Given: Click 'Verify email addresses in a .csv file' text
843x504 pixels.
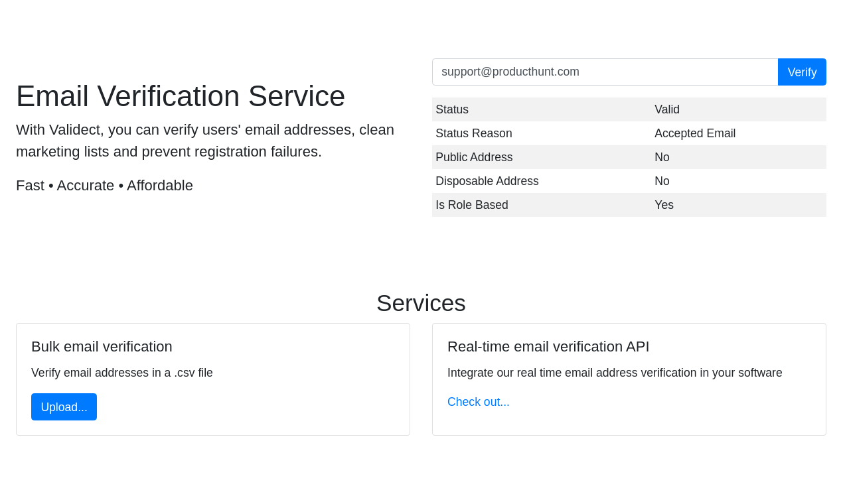Looking at the screenshot, I should tap(122, 373).
